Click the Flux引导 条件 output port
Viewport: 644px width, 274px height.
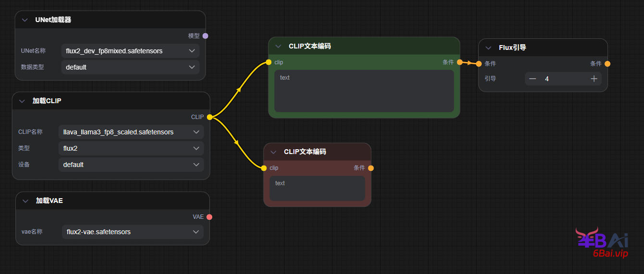point(608,64)
